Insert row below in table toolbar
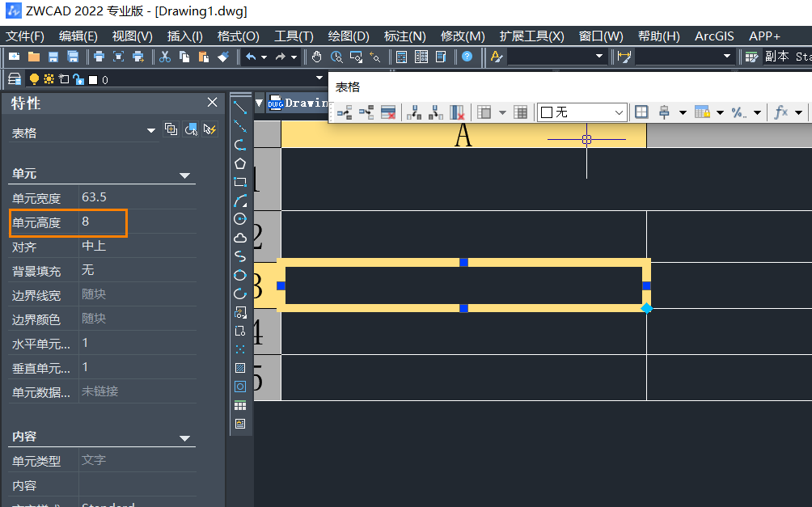This screenshot has width=812, height=507. (x=366, y=112)
